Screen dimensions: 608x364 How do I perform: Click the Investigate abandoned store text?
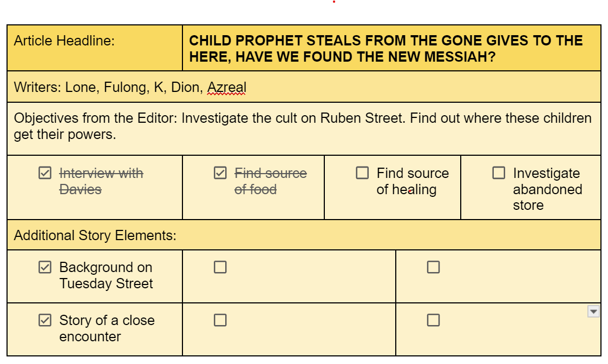click(547, 189)
